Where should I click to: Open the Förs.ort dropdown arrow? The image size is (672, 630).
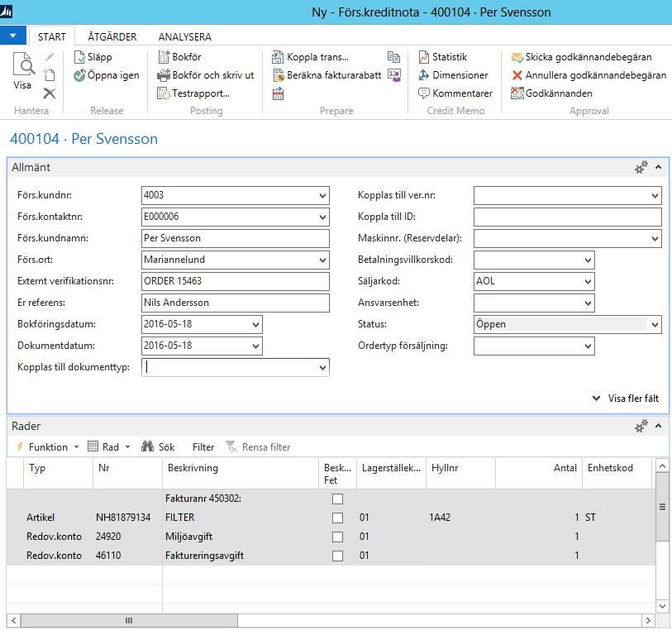(x=322, y=260)
